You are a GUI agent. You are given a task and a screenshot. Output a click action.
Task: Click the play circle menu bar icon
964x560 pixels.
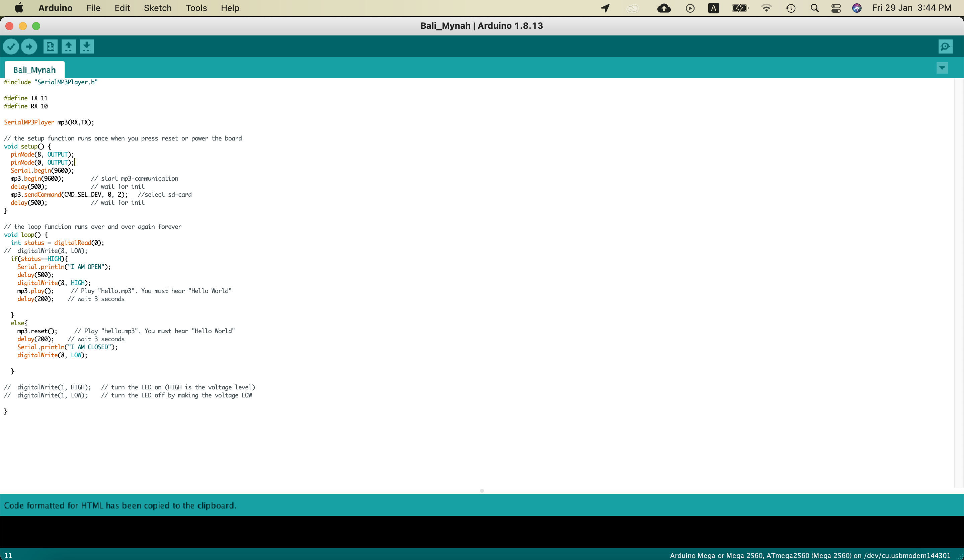690,8
